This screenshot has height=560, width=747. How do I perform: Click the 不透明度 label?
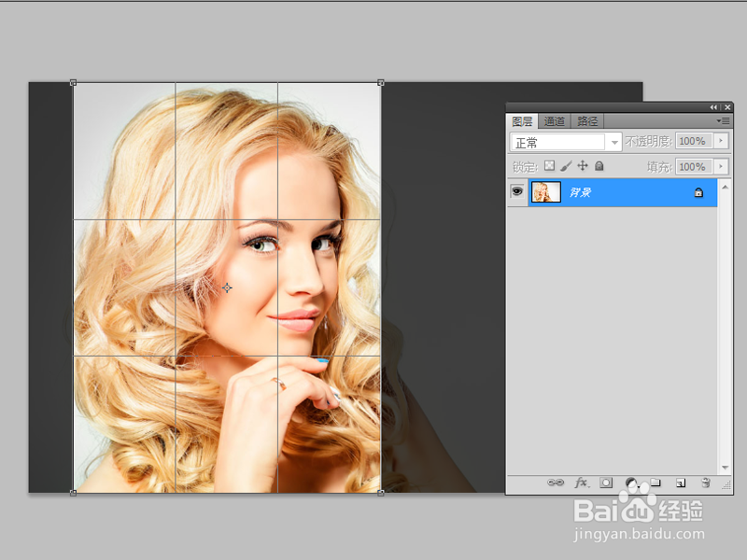coord(649,142)
